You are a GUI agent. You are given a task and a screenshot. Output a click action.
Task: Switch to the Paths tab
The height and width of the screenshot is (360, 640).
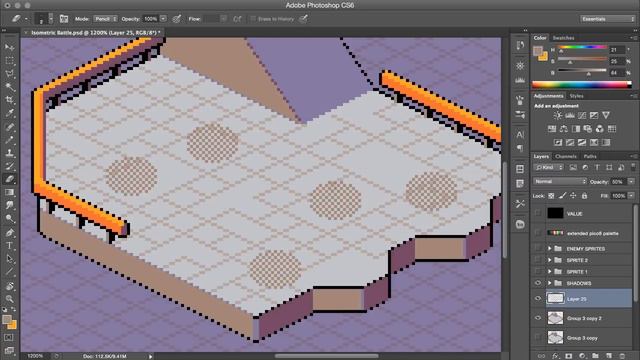pos(590,156)
